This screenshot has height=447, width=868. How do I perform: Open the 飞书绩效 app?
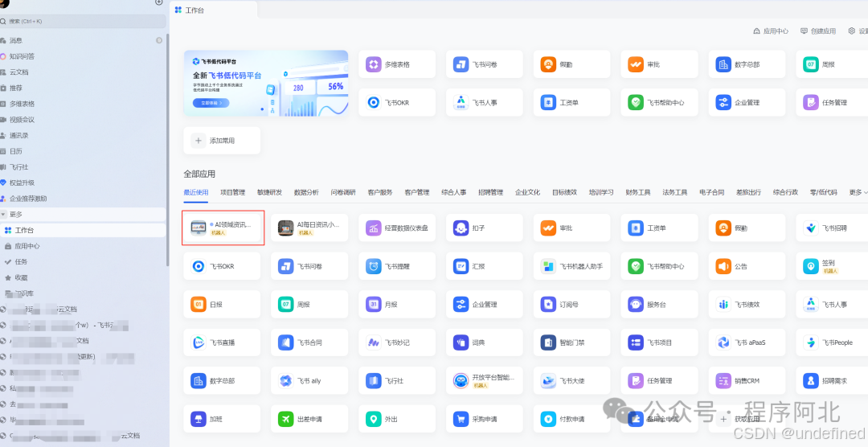point(747,305)
